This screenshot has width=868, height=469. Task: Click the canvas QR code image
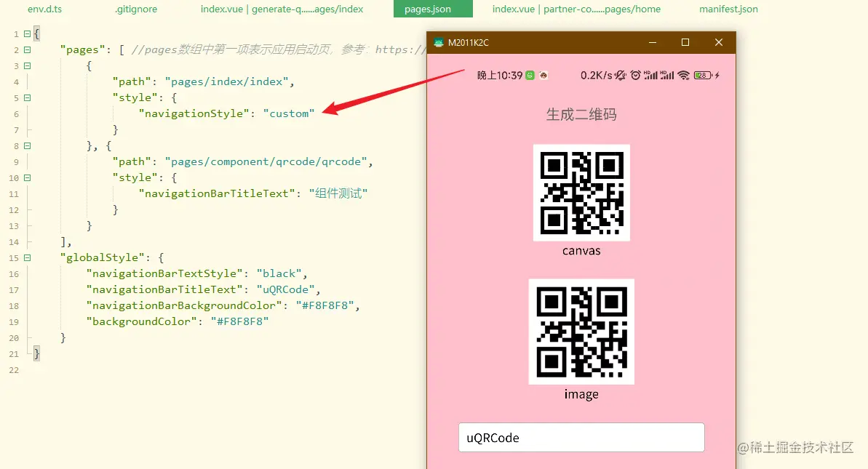581,193
